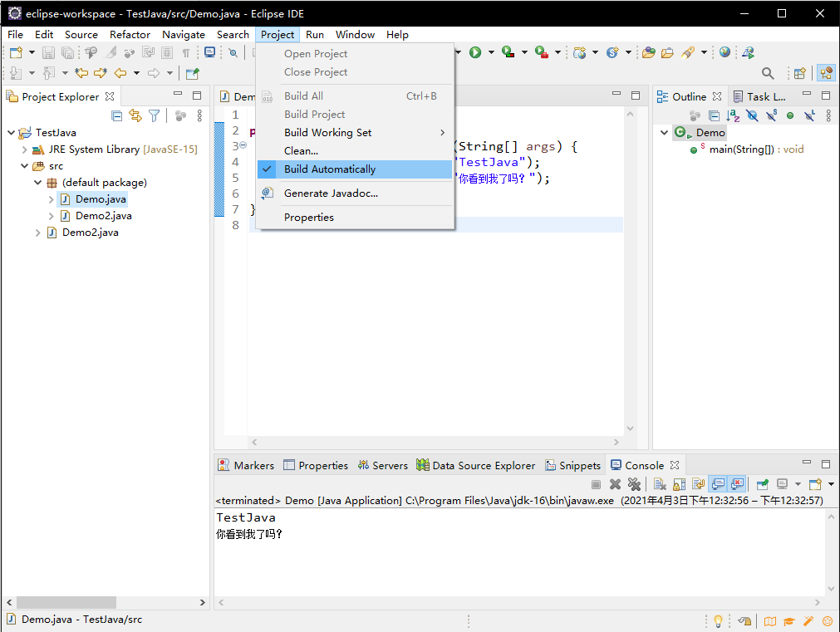
Task: Click the Open Task icon in toolbar
Action: coord(667,52)
